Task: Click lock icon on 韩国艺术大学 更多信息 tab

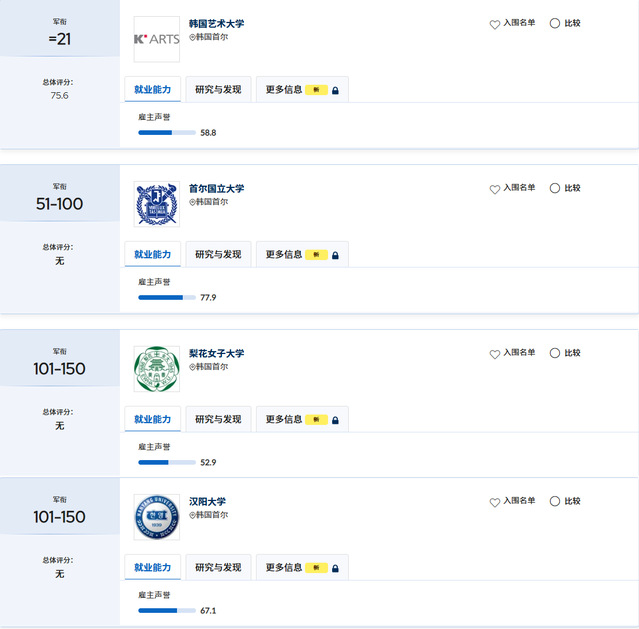Action: (x=335, y=90)
